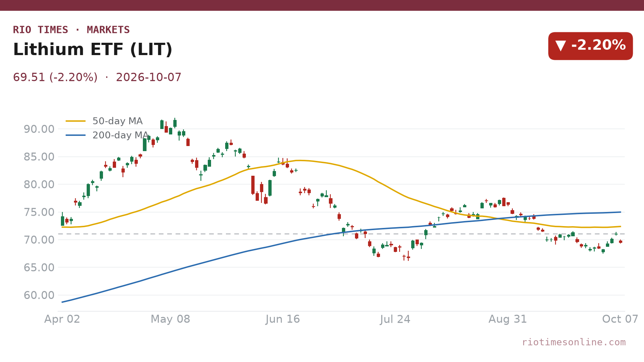The width and height of the screenshot is (644, 362).
Task: Click the 50-day MA legend entry
Action: (104, 121)
